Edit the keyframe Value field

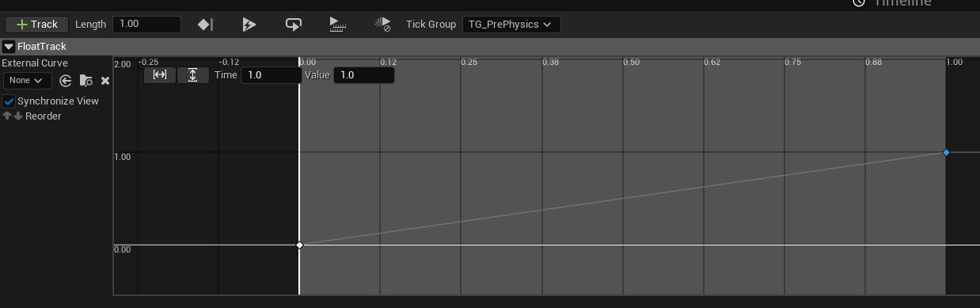point(364,75)
